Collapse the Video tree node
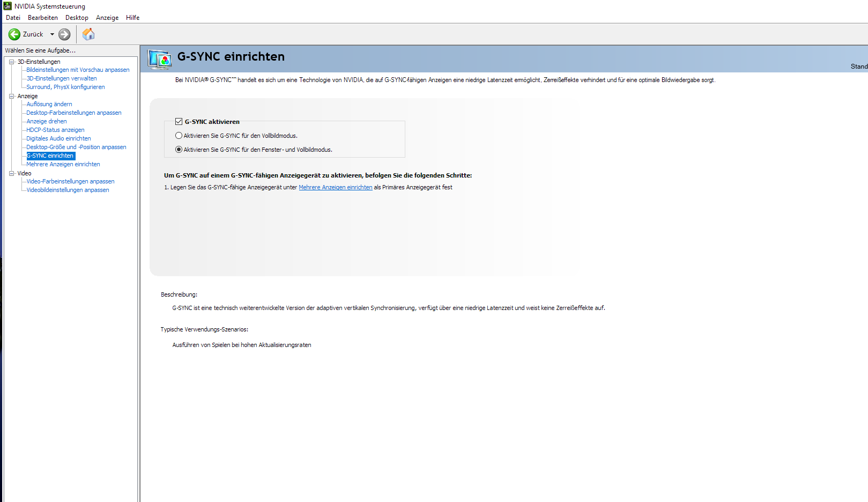 tap(12, 173)
